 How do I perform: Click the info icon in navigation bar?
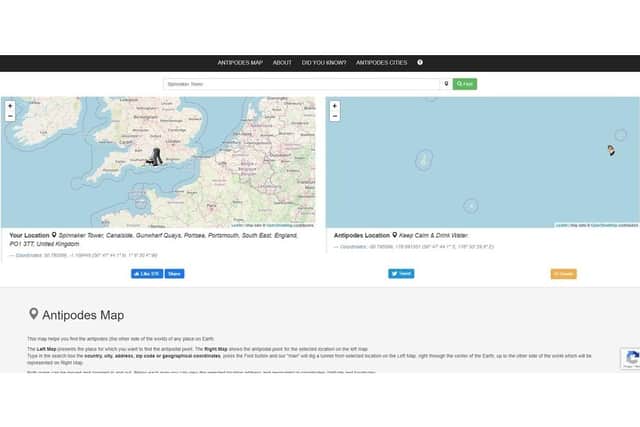(x=420, y=62)
